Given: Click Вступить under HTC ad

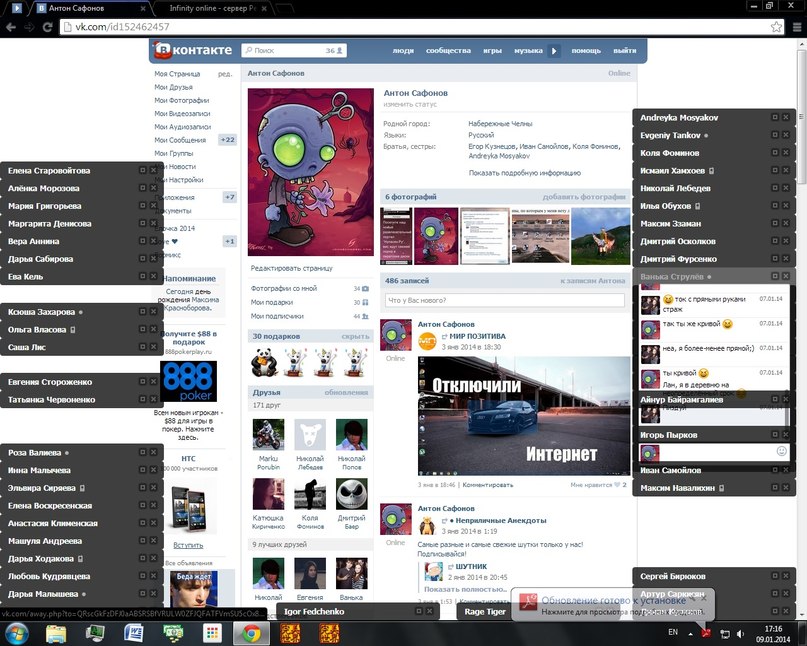Looking at the screenshot, I should coord(188,545).
